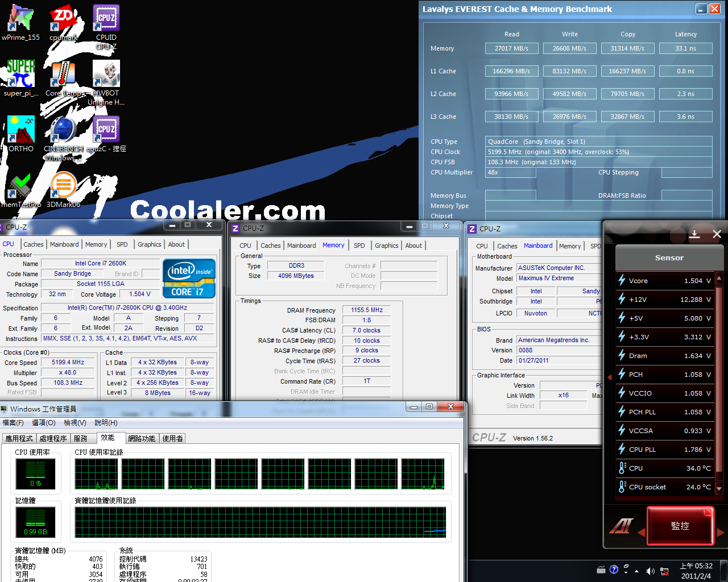Open the 網路功能 tab in Task Manager
Viewport: 728px width, 582px height.
(142, 438)
